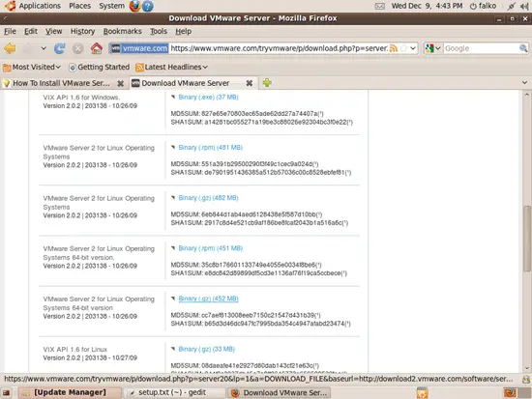The height and width of the screenshot is (399, 532).
Task: Open a new tab with the plus icon
Action: pyautogui.click(x=267, y=83)
